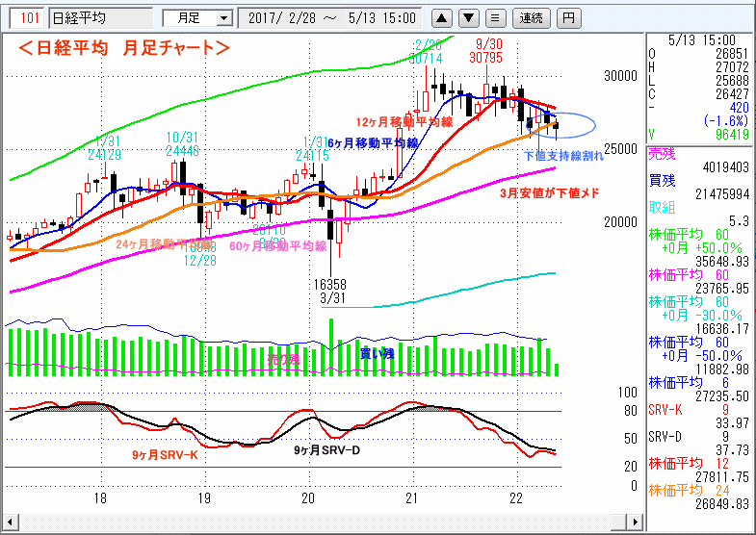The image size is (756, 535).
Task: Select the 買残 legend entry
Action: click(663, 181)
